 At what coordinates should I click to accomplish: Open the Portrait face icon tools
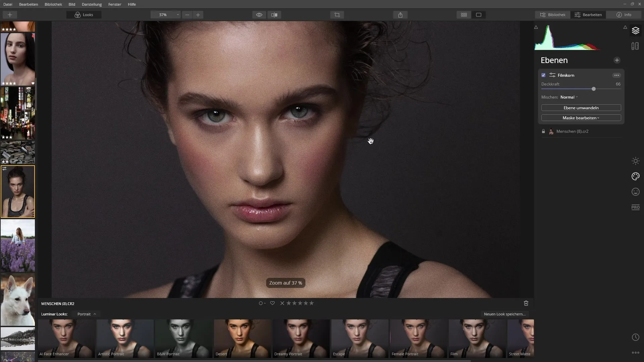pyautogui.click(x=635, y=192)
